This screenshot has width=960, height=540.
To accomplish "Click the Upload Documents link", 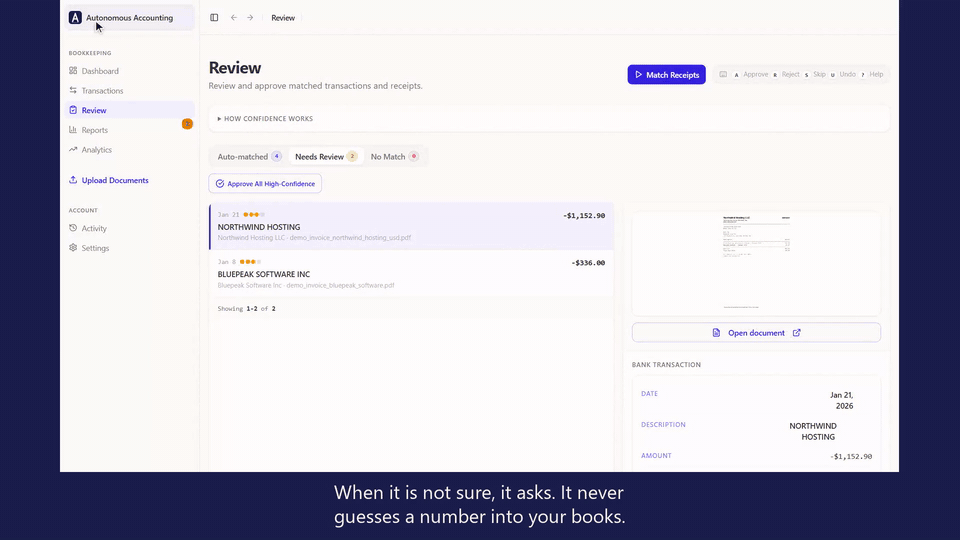I will tap(115, 180).
